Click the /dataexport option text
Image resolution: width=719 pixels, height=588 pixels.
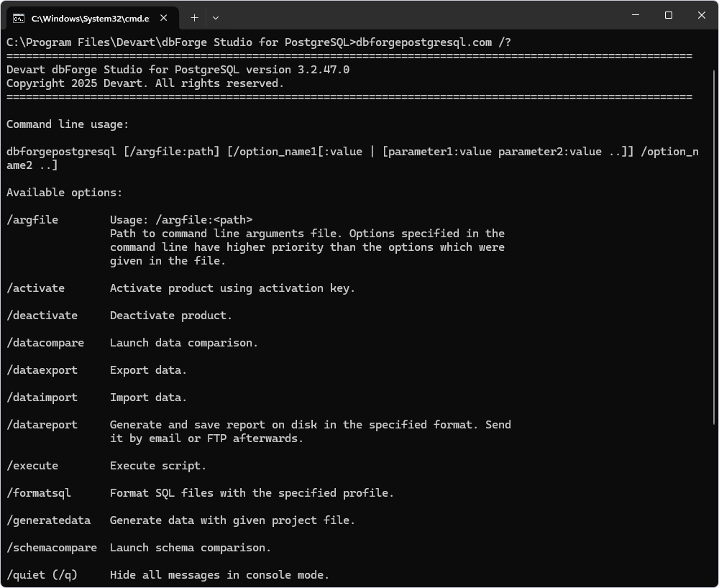tap(42, 370)
